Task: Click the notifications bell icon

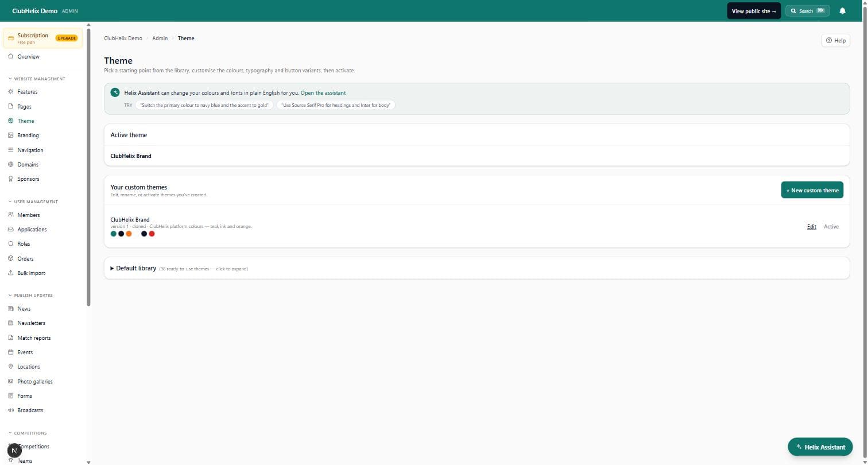Action: pos(843,11)
